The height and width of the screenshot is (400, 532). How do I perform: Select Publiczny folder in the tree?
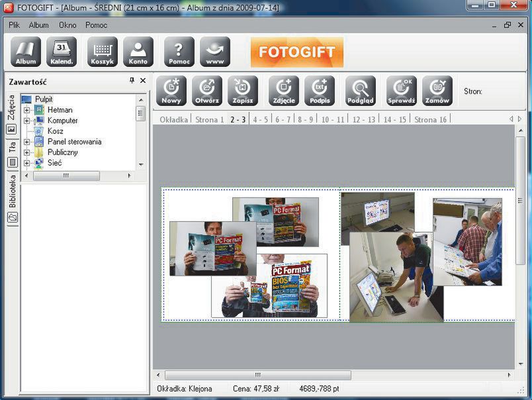click(x=63, y=152)
